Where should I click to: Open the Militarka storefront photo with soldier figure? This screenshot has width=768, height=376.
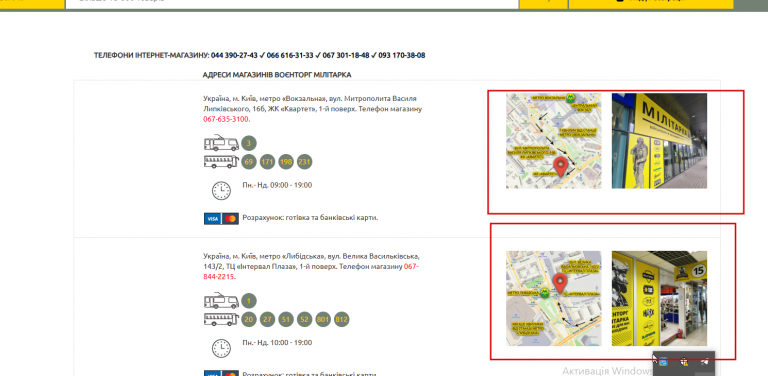click(x=659, y=141)
